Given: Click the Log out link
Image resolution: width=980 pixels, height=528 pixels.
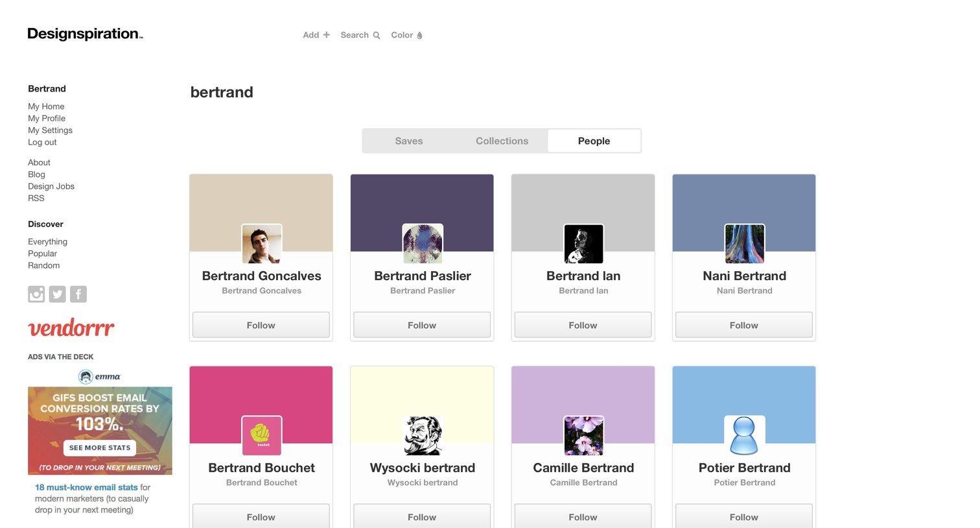Looking at the screenshot, I should click(x=42, y=142).
